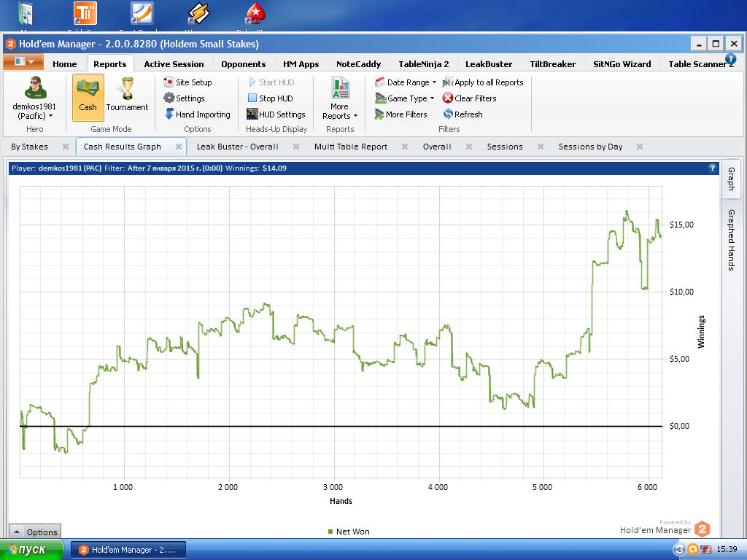Open the Active Session tab
This screenshot has width=747, height=560.
point(174,64)
